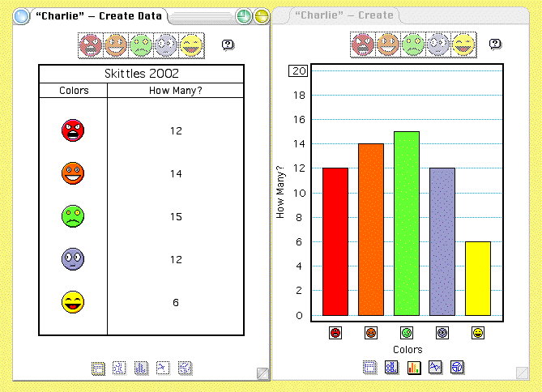This screenshot has width=542, height=392.
Task: Close the Create Data window with blue button
Action: pos(21,16)
